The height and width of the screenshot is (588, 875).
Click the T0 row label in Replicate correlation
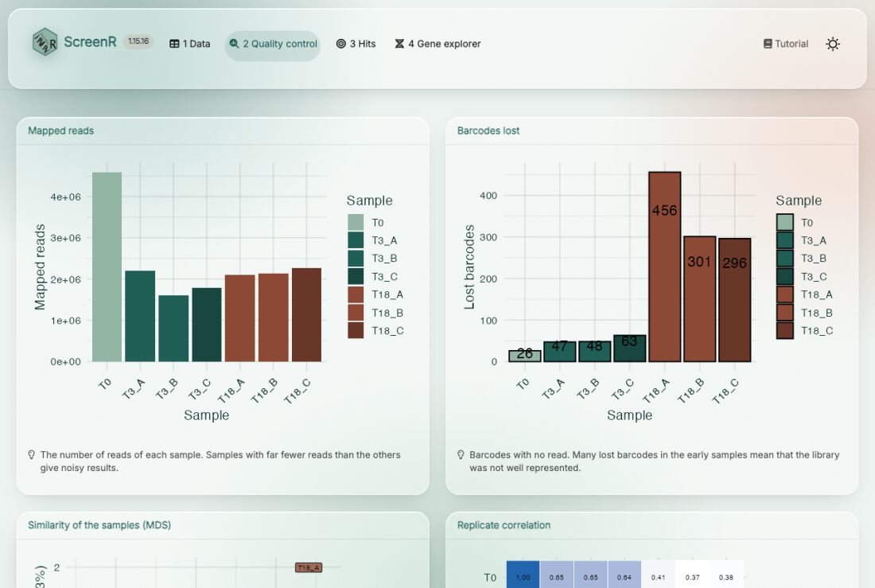point(490,578)
